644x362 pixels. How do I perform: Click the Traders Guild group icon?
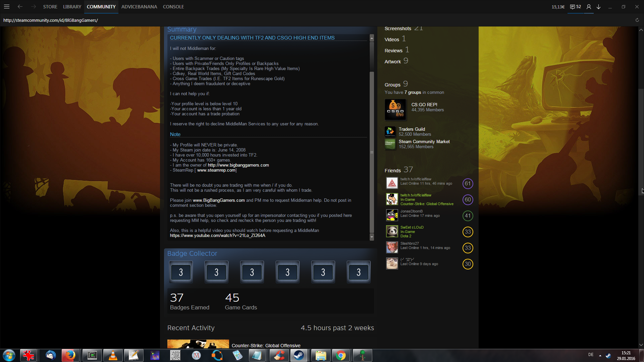click(x=390, y=131)
